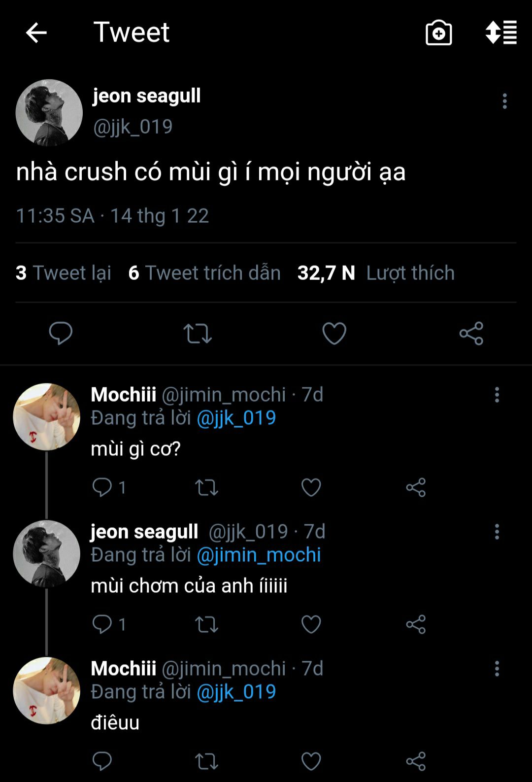Open options menu for the "mùi gì cơ?" reply
Screen dimensions: 532x782
[497, 395]
